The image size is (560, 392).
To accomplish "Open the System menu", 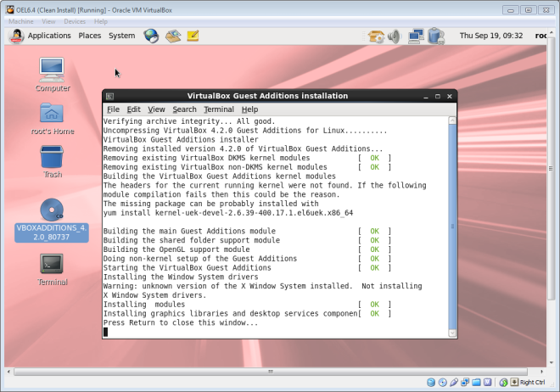I will 122,36.
